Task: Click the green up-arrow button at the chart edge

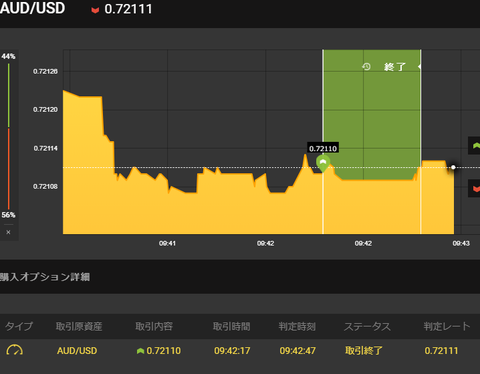Action: pos(475,146)
